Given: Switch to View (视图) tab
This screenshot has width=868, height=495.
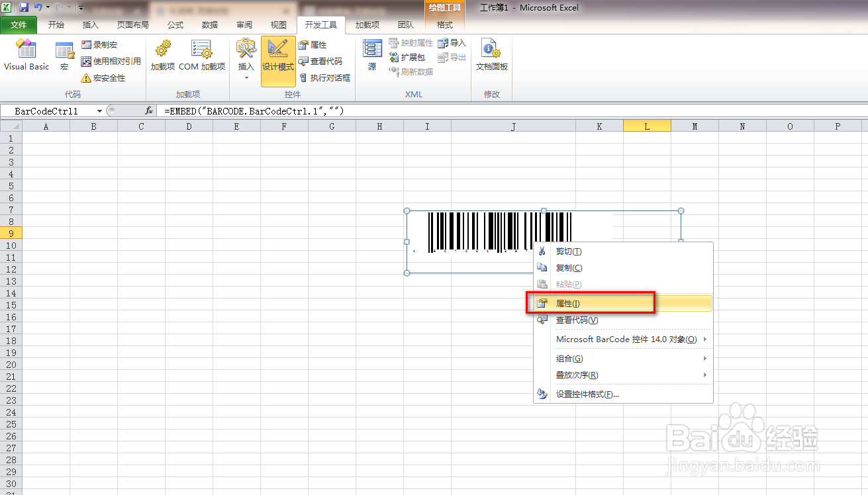Looking at the screenshot, I should (x=279, y=24).
